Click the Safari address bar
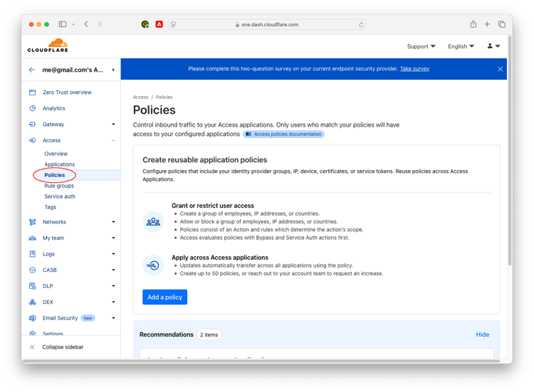Viewport: 534px width, 392px height. coord(267,24)
